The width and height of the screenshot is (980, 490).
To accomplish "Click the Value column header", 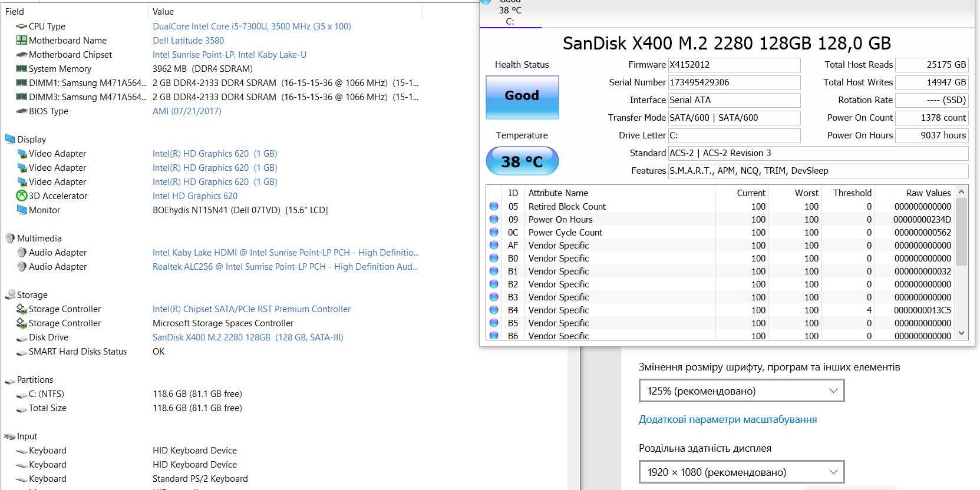I will click(x=163, y=12).
